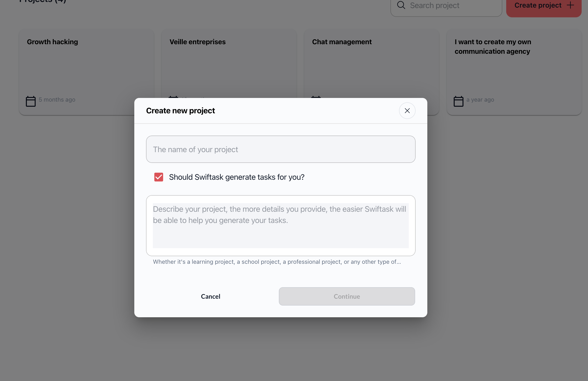The width and height of the screenshot is (588, 381).
Task: Open the Growth hacking project card
Action: [x=86, y=72]
